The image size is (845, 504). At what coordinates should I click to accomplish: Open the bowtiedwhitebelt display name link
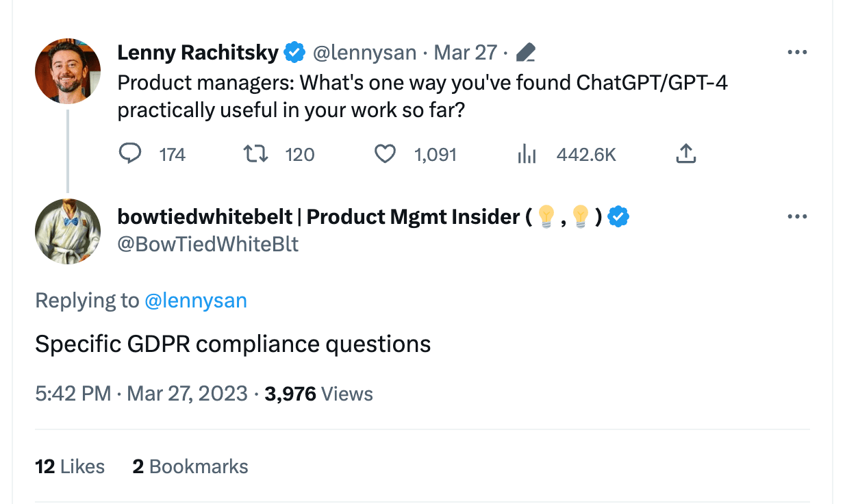[318, 217]
